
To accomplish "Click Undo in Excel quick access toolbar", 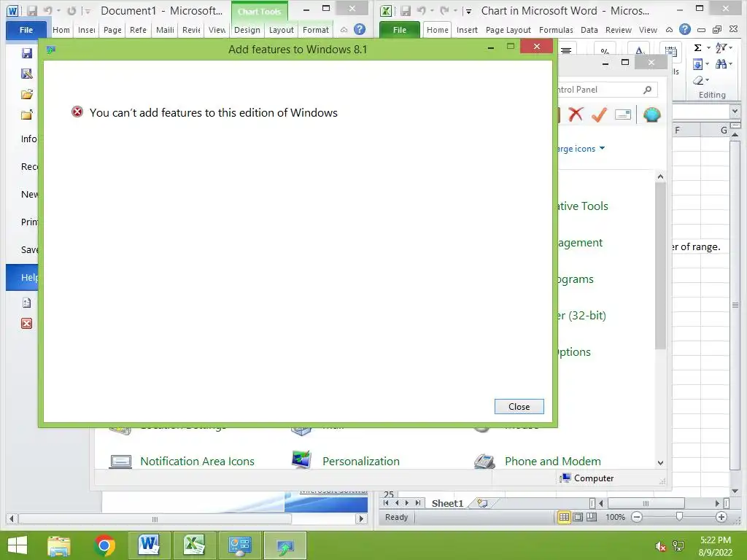I will tap(421, 10).
